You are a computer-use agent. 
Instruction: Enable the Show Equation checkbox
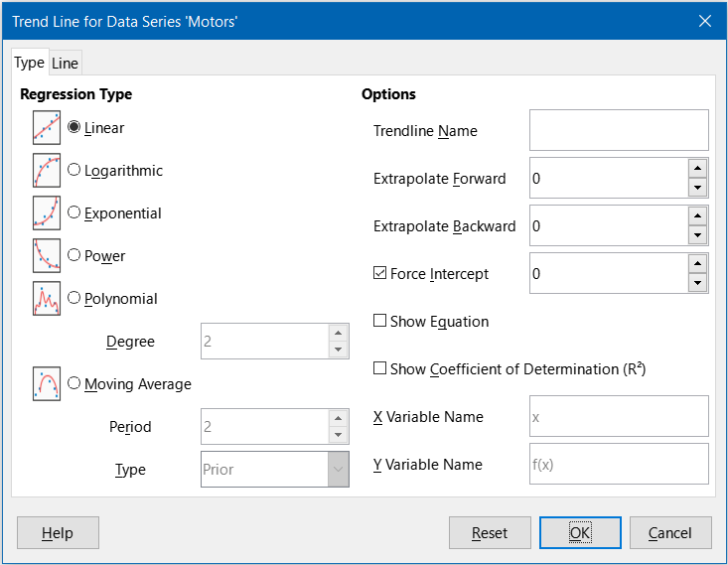pyautogui.click(x=379, y=321)
